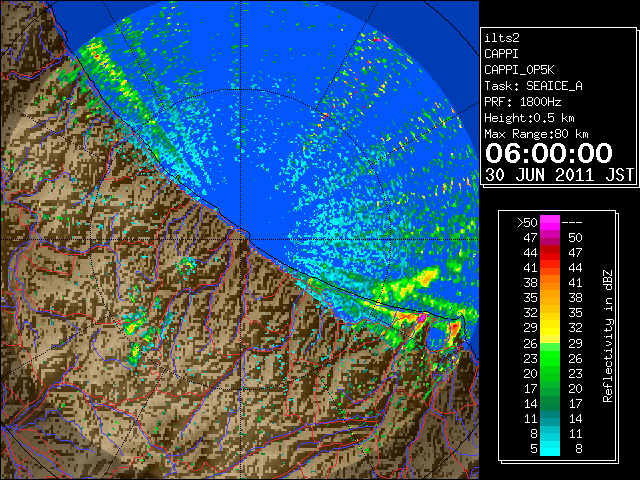Select the 'PRF: 1800Hz' text
The height and width of the screenshot is (480, 640).
(x=522, y=102)
